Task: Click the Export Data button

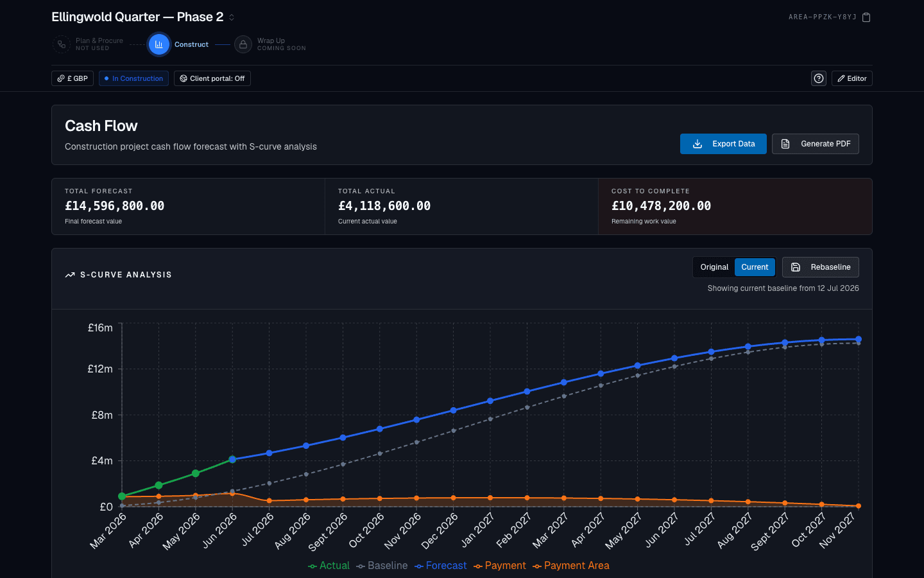Action: tap(723, 144)
